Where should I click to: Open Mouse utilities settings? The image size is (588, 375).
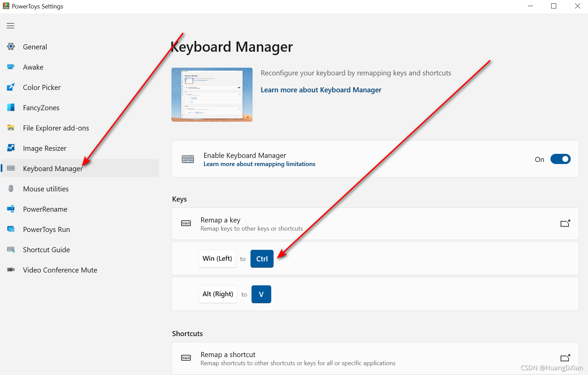point(80,189)
